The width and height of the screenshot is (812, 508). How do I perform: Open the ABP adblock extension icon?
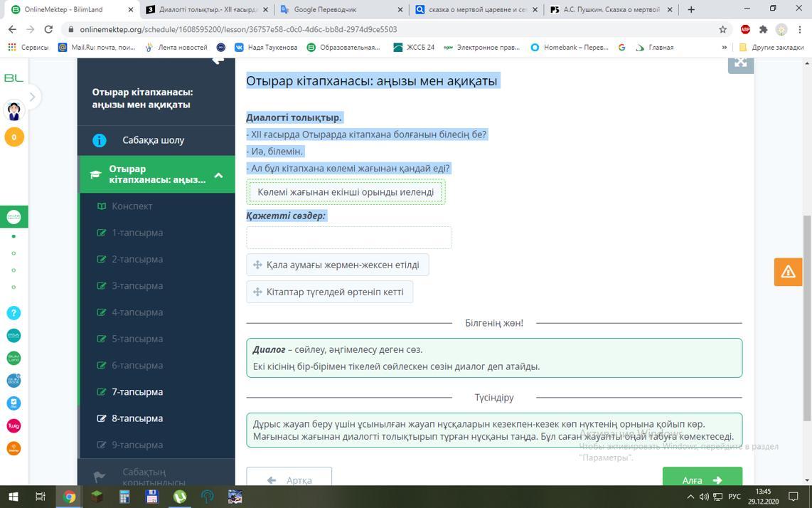point(745,30)
